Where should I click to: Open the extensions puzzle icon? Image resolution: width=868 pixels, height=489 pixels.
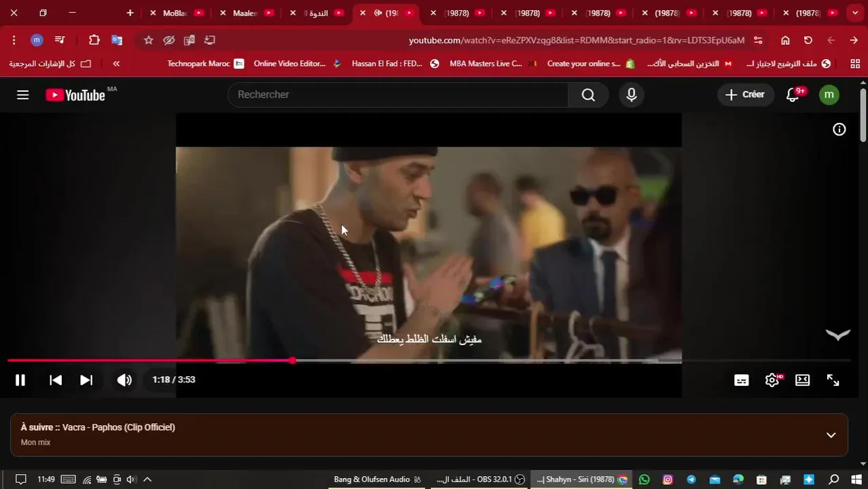pos(94,40)
